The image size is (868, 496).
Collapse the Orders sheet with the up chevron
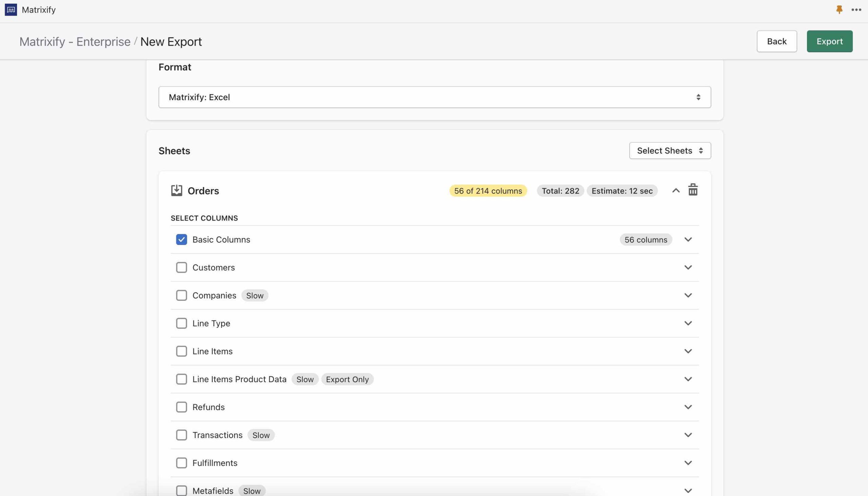pyautogui.click(x=676, y=190)
